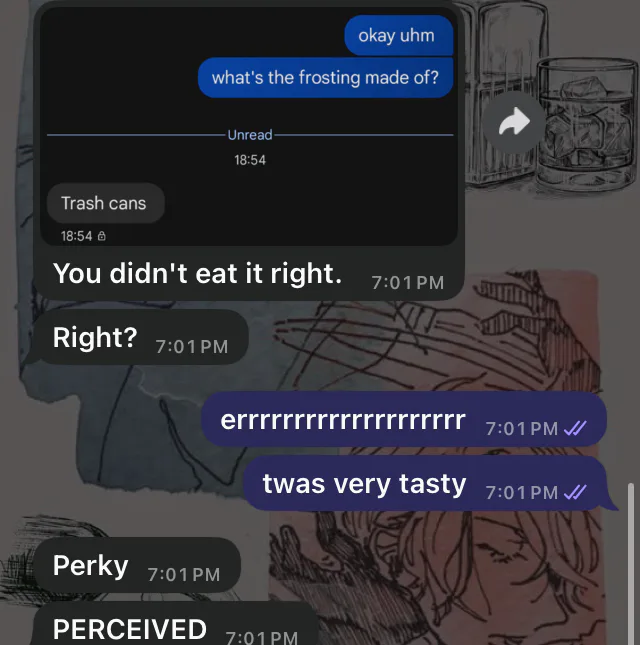Click double-check marks on twas very tasty
The image size is (640, 645).
tap(575, 492)
